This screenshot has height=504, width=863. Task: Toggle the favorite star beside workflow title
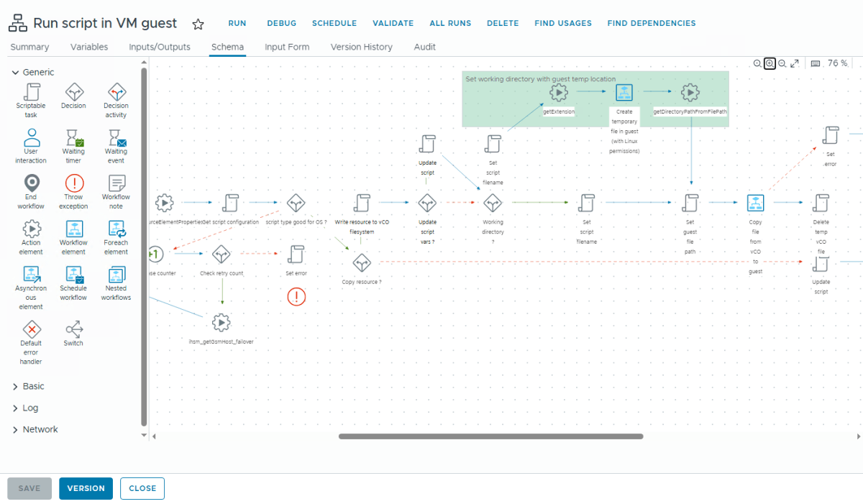tap(198, 23)
